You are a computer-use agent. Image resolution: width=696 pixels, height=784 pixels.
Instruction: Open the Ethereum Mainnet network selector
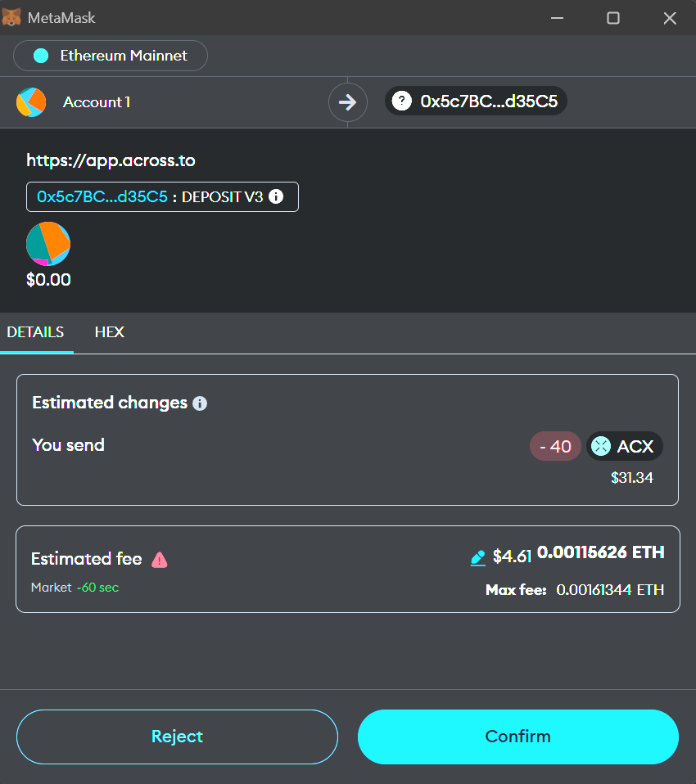110,56
